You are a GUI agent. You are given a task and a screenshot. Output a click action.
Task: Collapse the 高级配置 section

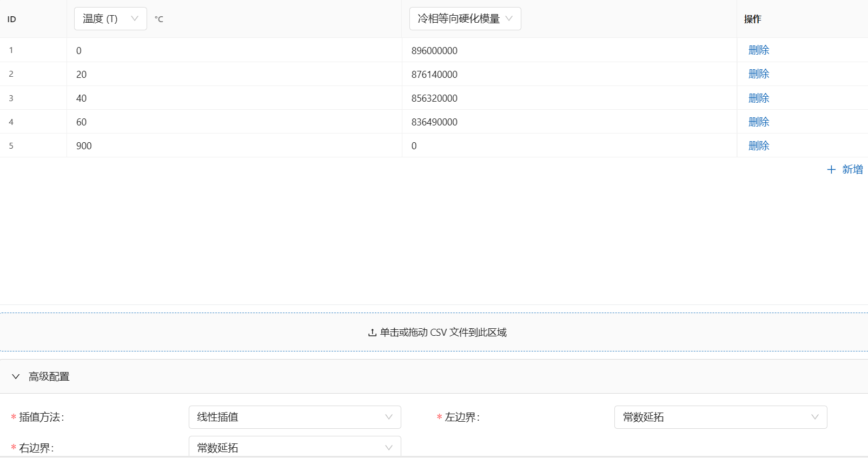(434, 376)
